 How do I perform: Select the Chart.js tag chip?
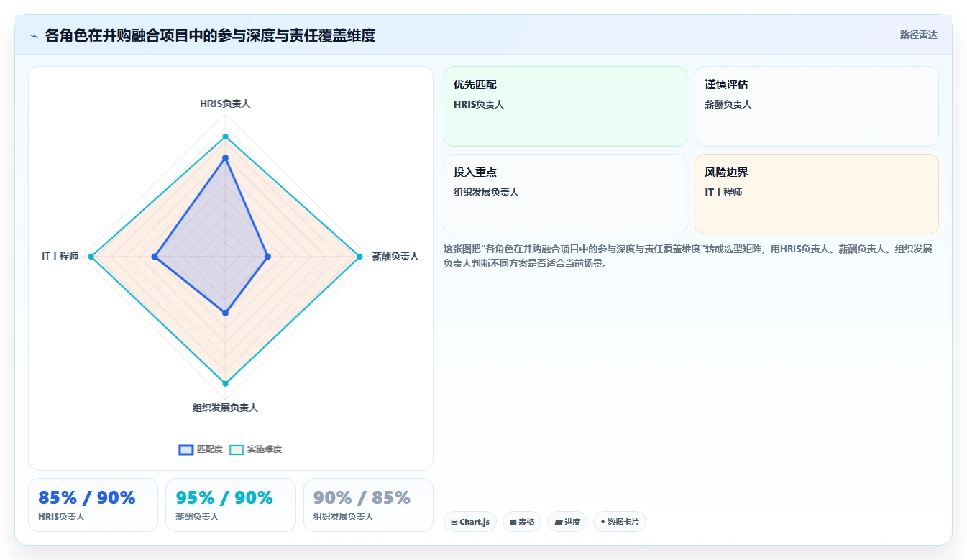(470, 522)
